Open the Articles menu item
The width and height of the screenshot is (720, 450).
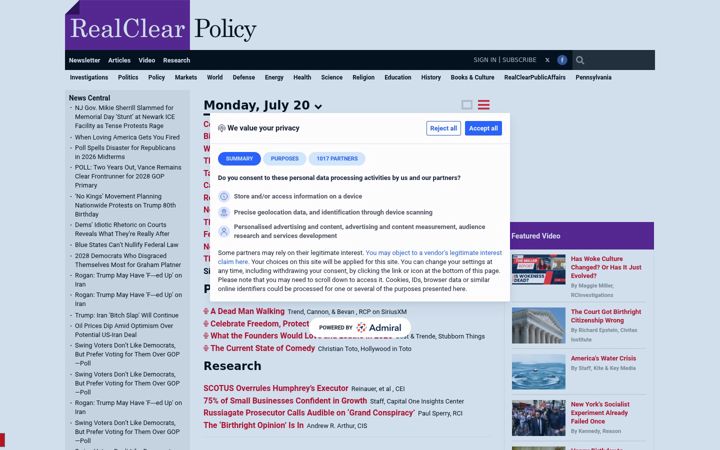point(119,60)
